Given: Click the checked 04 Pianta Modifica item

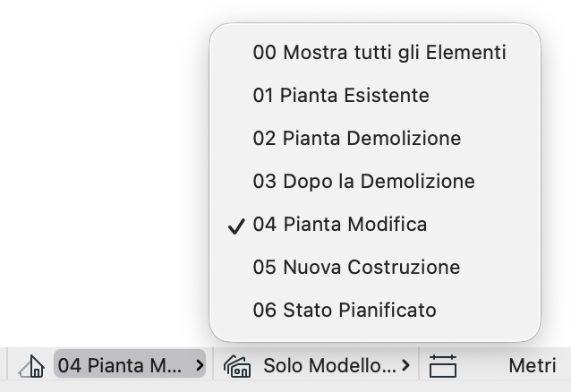Looking at the screenshot, I should [375, 224].
